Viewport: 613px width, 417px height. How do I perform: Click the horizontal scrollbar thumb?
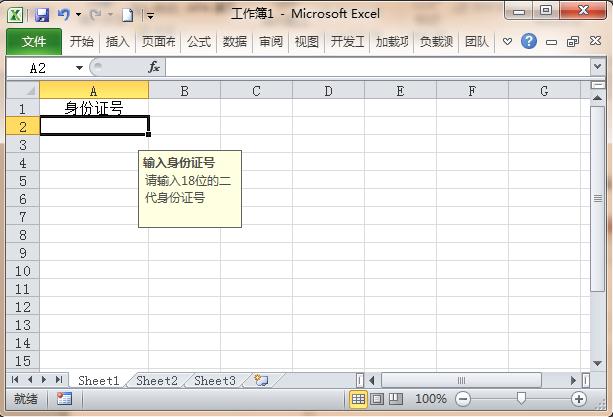tap(461, 380)
